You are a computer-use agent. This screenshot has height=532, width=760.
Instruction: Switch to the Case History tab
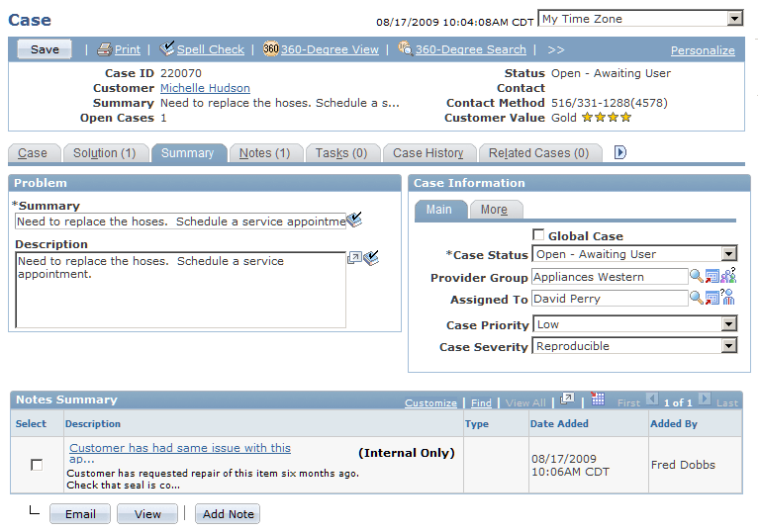(x=427, y=153)
